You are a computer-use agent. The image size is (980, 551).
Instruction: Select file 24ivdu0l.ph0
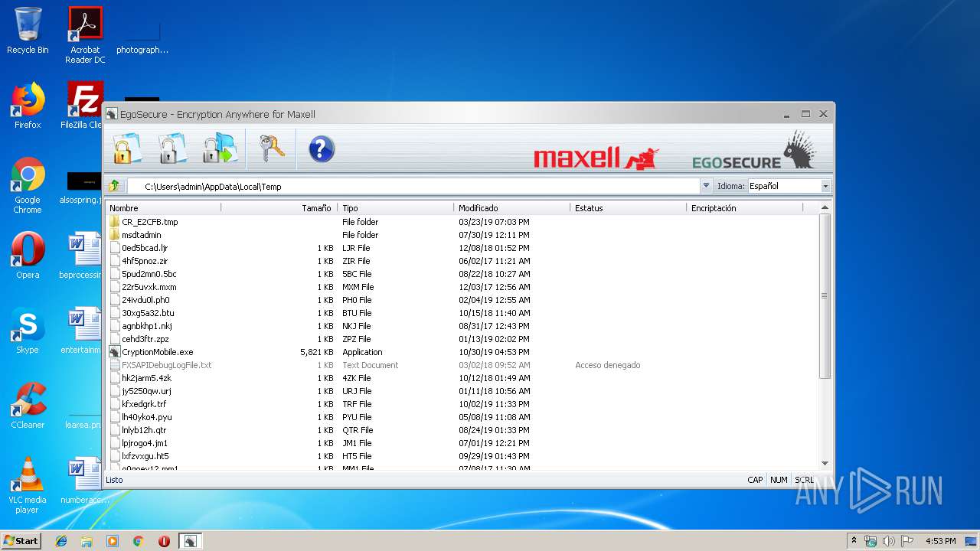coord(145,300)
